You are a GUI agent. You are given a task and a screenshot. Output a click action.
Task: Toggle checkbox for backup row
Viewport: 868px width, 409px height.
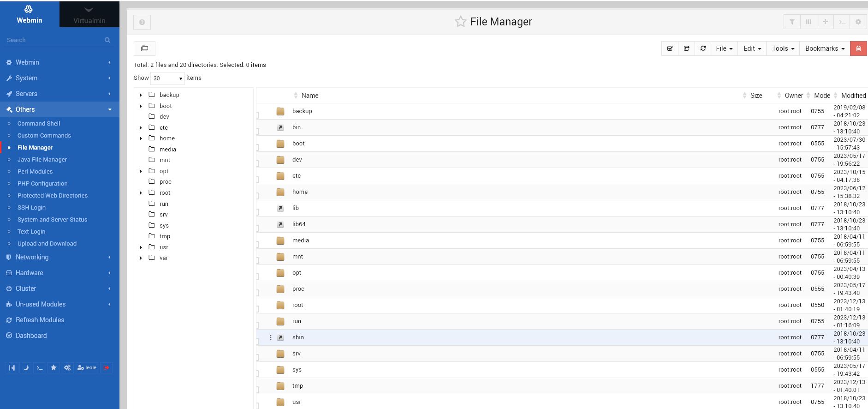click(x=258, y=115)
